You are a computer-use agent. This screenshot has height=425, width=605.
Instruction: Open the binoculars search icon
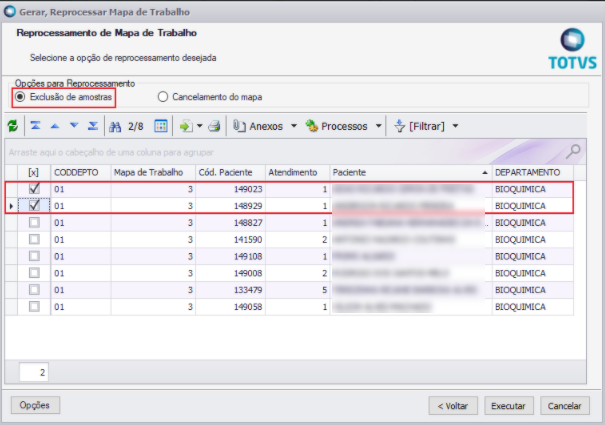115,126
